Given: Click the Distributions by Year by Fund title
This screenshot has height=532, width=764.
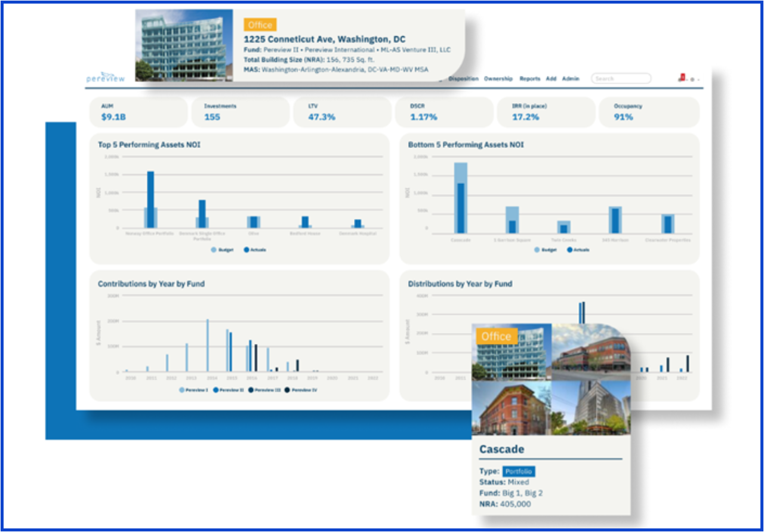Looking at the screenshot, I should (460, 284).
